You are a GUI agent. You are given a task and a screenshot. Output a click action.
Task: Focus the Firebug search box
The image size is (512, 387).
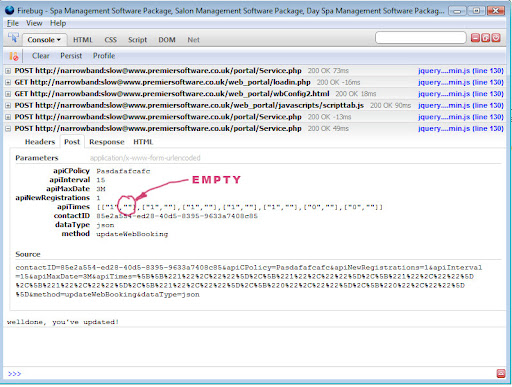pyautogui.click(x=421, y=38)
